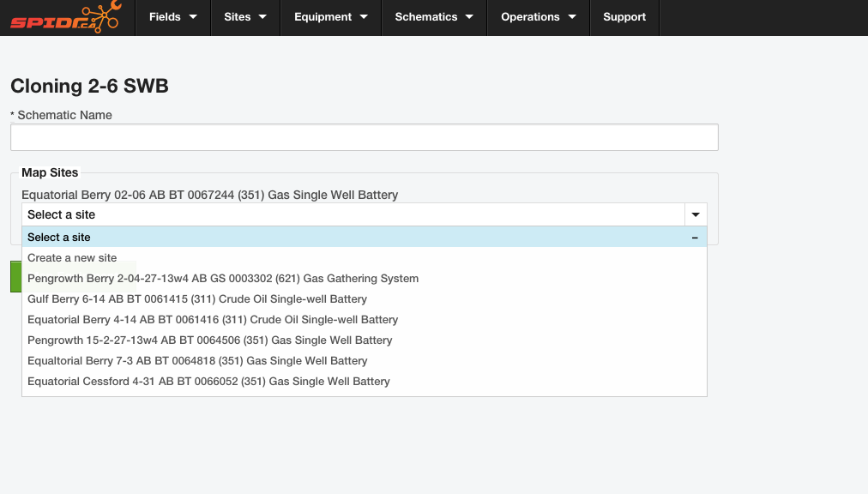The image size is (868, 494).
Task: Select Equaltorial Berry 7-3 Gas Battery
Action: click(x=197, y=361)
